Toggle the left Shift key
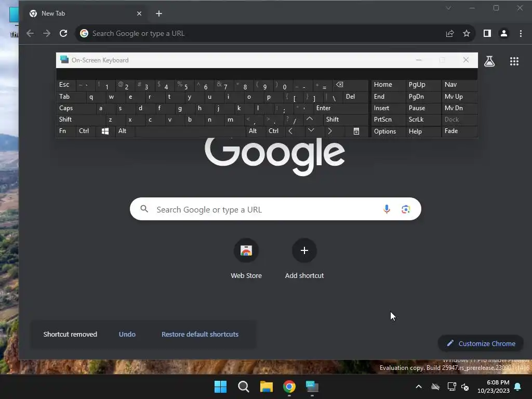Viewport: 532px width, 399px height. (x=81, y=119)
